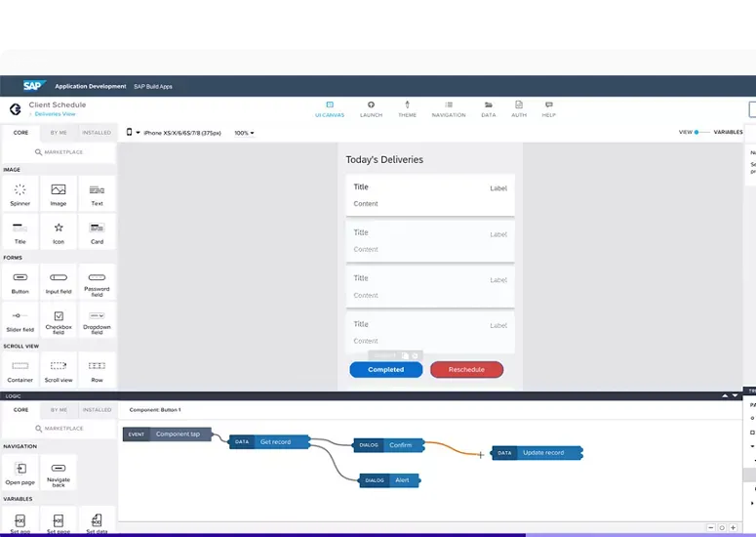756x537 pixels.
Task: Select the Get record data node
Action: point(269,442)
